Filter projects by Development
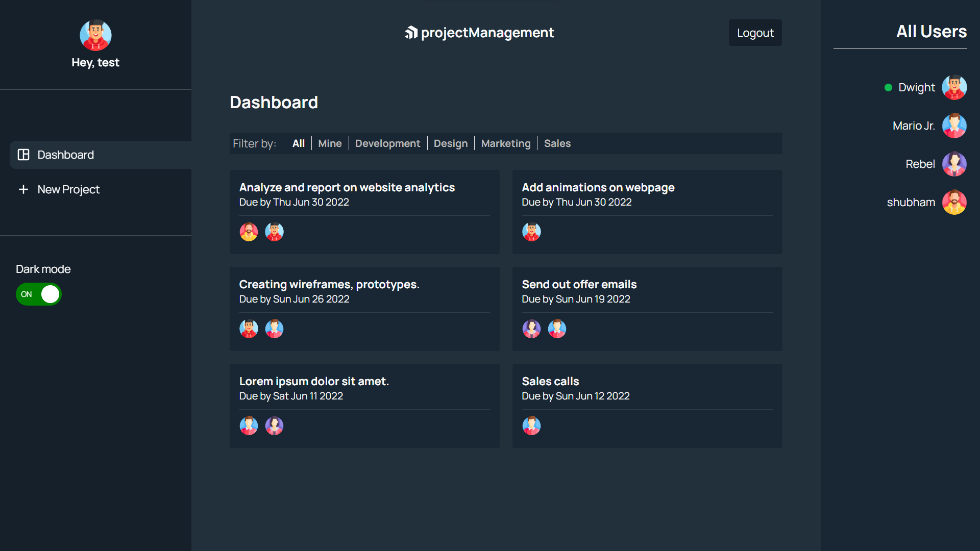980x551 pixels. (387, 143)
